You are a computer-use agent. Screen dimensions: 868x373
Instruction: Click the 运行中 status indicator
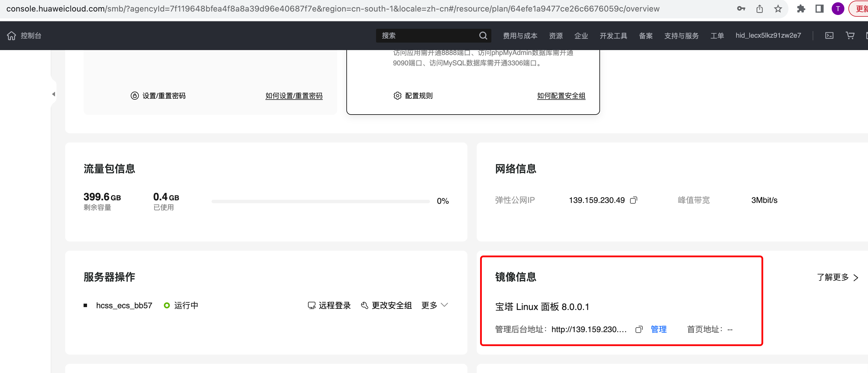(181, 305)
